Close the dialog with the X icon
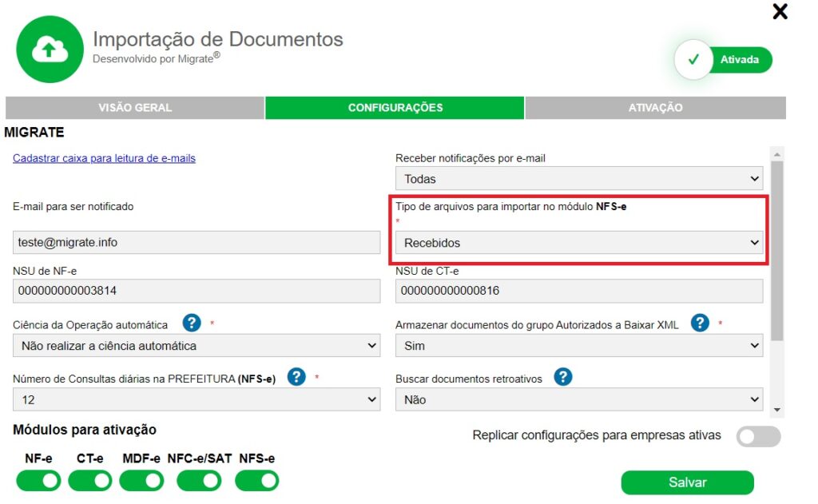 pyautogui.click(x=780, y=12)
